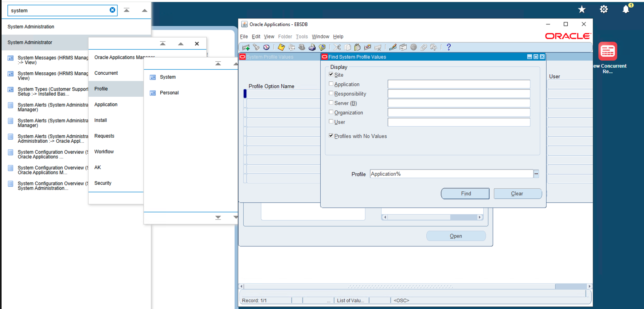The image size is (644, 309).
Task: Open the Tools menu
Action: 302,37
